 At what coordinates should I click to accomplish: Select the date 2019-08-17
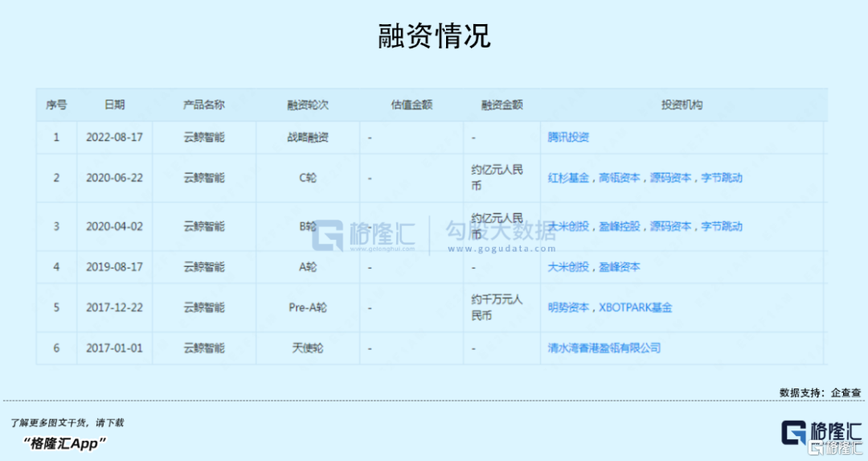coord(115,267)
